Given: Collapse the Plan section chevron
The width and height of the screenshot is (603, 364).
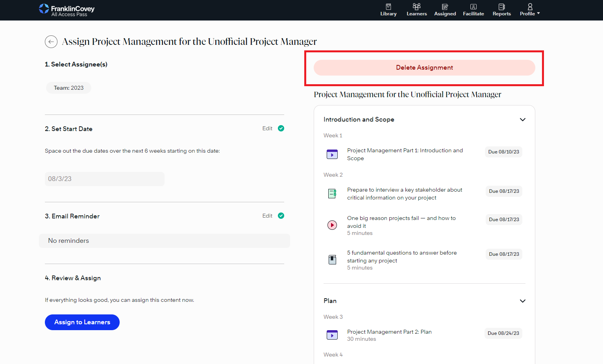Looking at the screenshot, I should coord(522,301).
